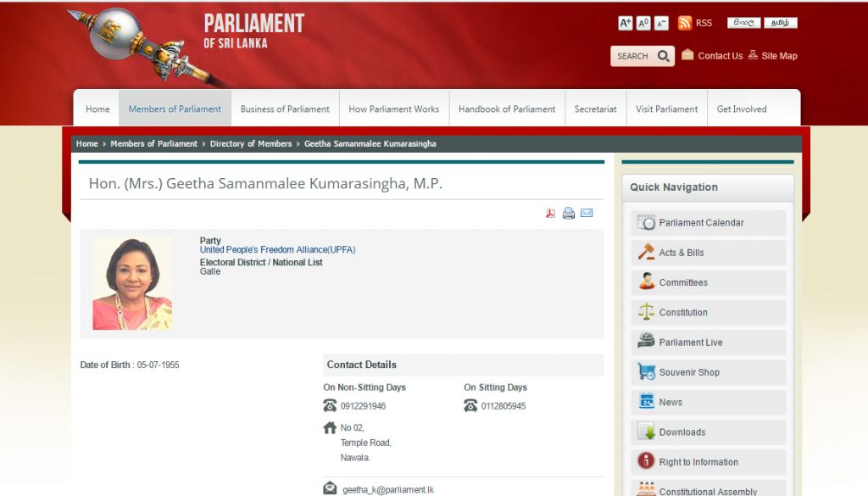Open Members of Parliament menu tab
This screenshot has width=868, height=496.
point(175,109)
